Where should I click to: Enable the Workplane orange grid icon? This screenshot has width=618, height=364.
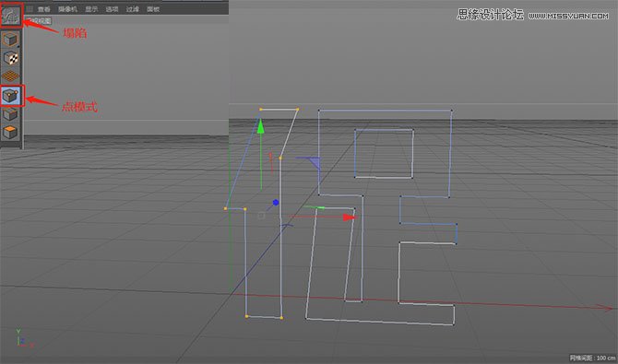pos(11,76)
